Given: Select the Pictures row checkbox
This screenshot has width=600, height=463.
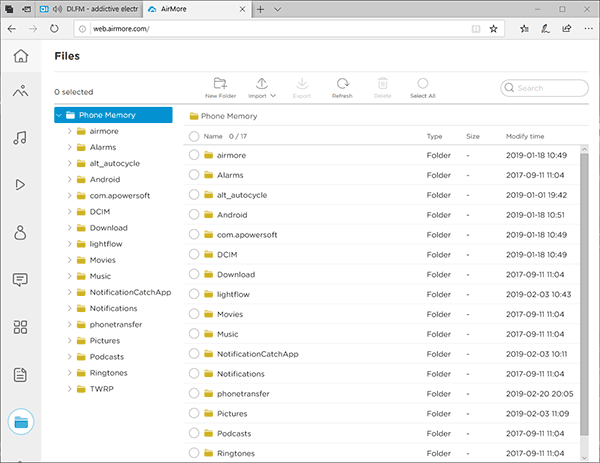Looking at the screenshot, I should [194, 414].
